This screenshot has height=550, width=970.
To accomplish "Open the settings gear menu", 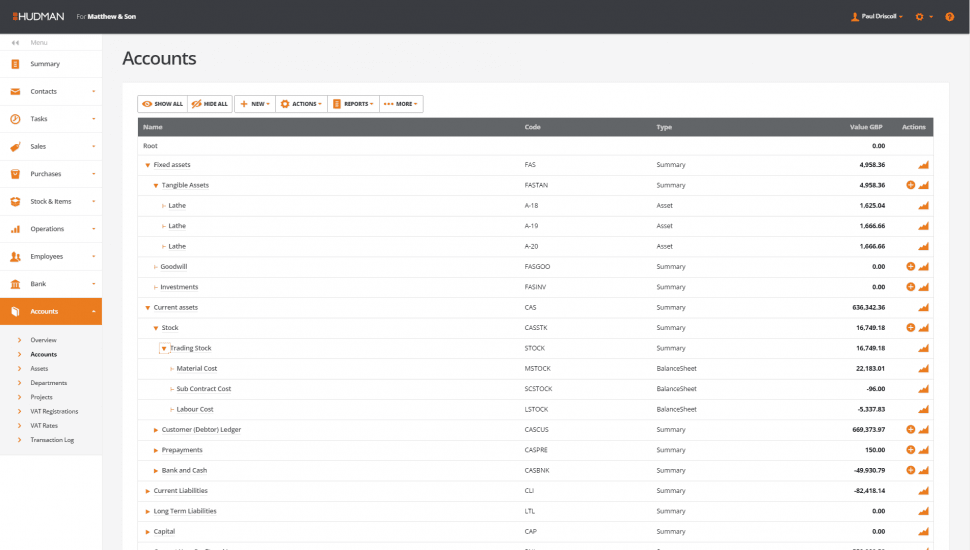I will coord(920,17).
